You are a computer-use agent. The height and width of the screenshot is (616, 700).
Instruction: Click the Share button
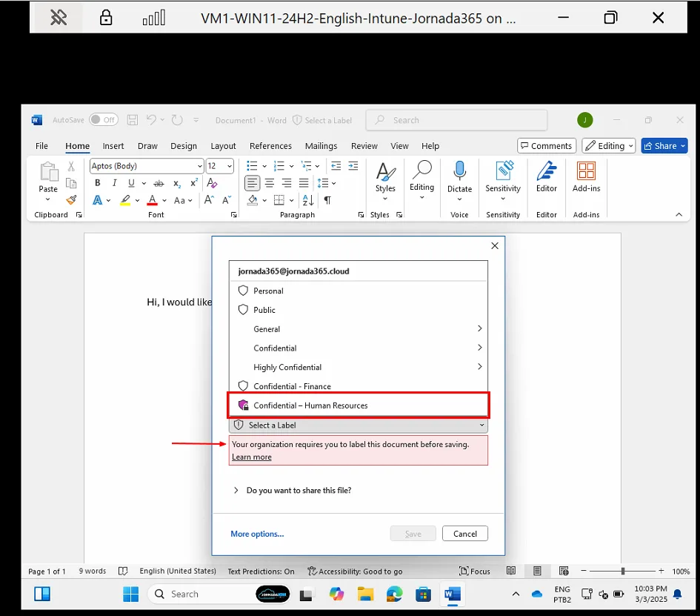(664, 145)
